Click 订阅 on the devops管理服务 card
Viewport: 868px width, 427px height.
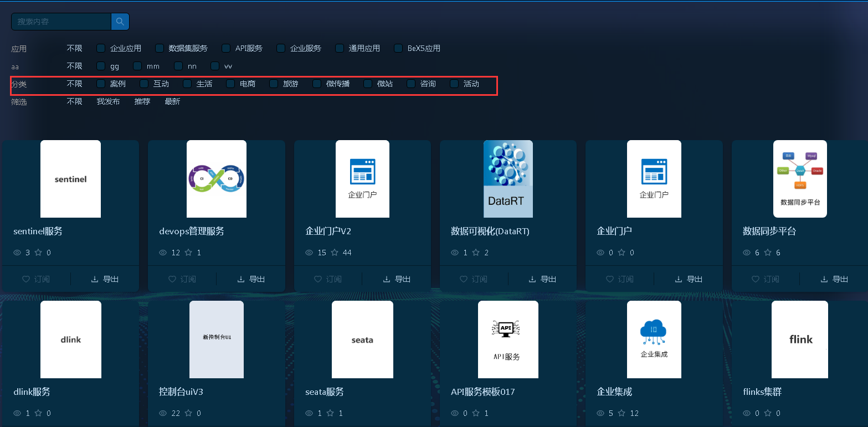click(182, 279)
